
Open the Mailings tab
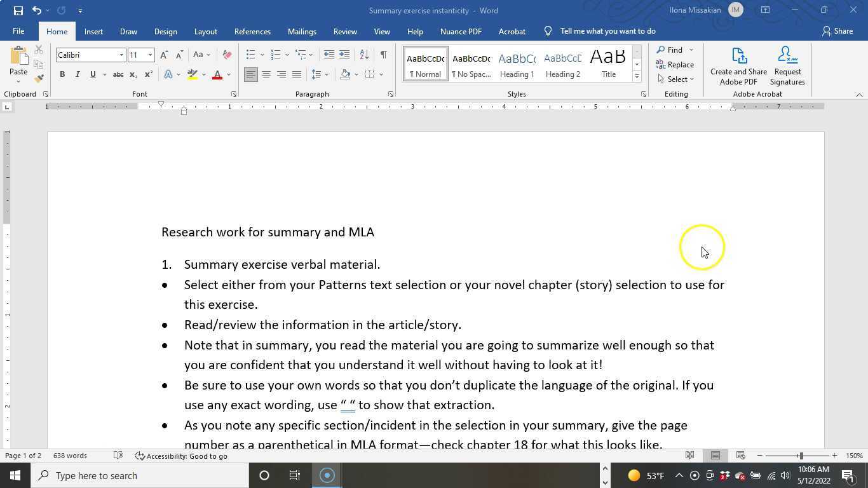point(302,30)
